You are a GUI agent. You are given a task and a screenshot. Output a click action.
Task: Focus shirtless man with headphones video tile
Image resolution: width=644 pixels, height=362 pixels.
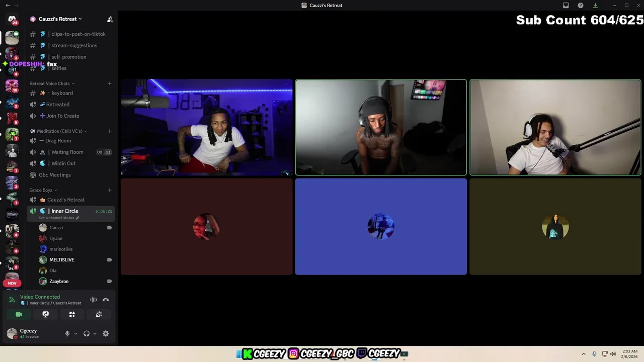click(381, 127)
